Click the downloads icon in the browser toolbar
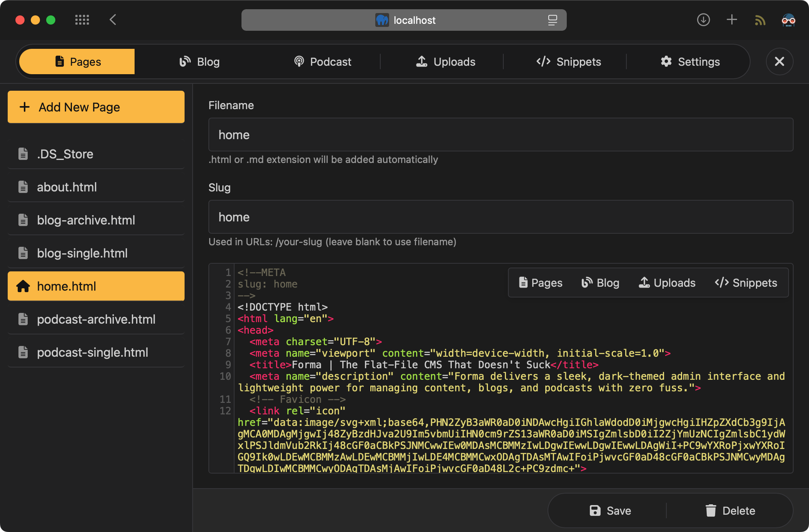Image resolution: width=809 pixels, height=532 pixels. pos(703,20)
